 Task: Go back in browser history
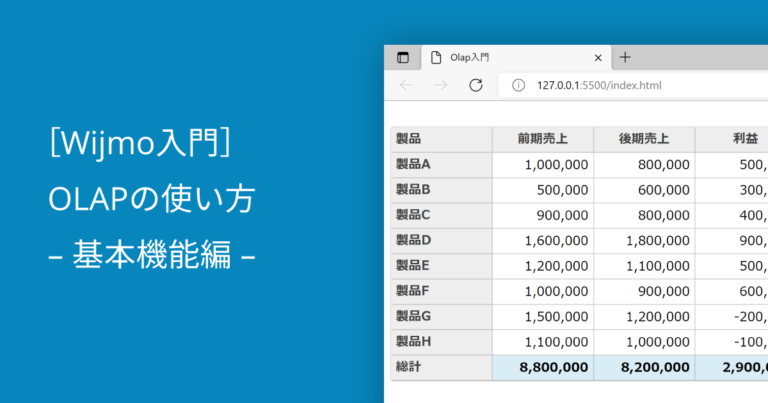pyautogui.click(x=406, y=85)
